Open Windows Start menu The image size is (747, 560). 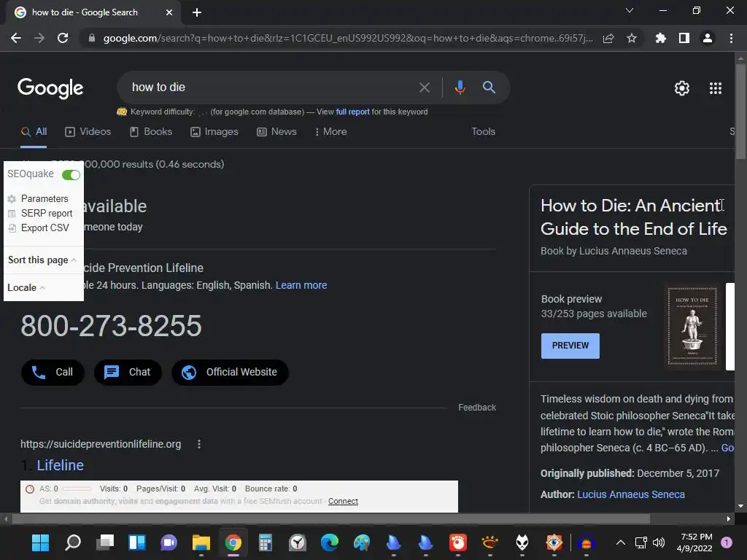(41, 542)
